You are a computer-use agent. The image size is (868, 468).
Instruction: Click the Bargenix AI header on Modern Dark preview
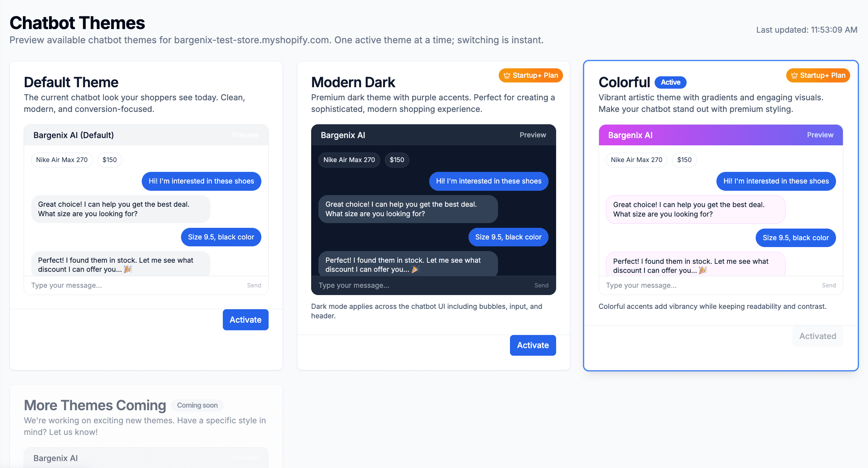342,135
